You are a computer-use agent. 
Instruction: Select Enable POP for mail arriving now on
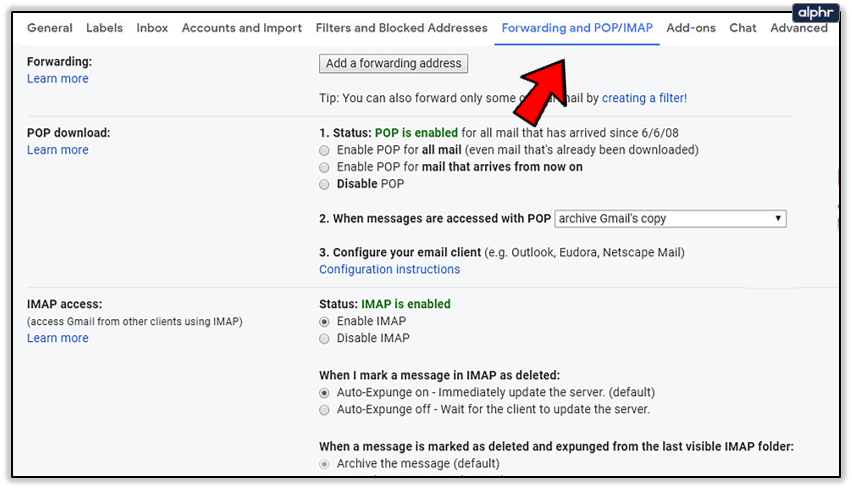324,167
